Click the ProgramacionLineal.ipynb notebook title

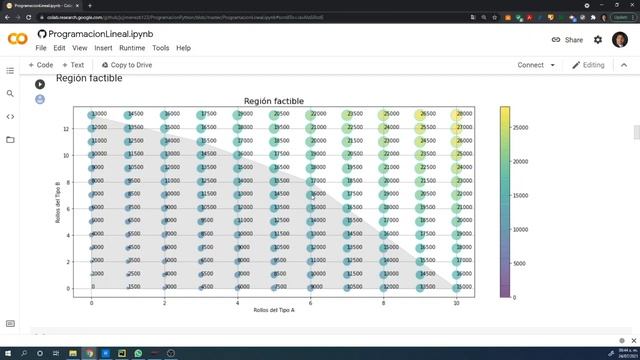[x=100, y=34]
